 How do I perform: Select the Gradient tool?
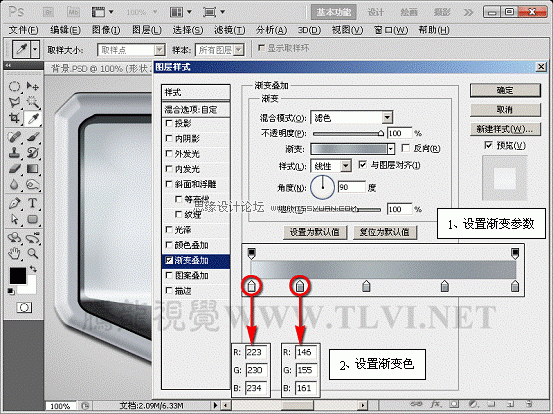click(32, 169)
